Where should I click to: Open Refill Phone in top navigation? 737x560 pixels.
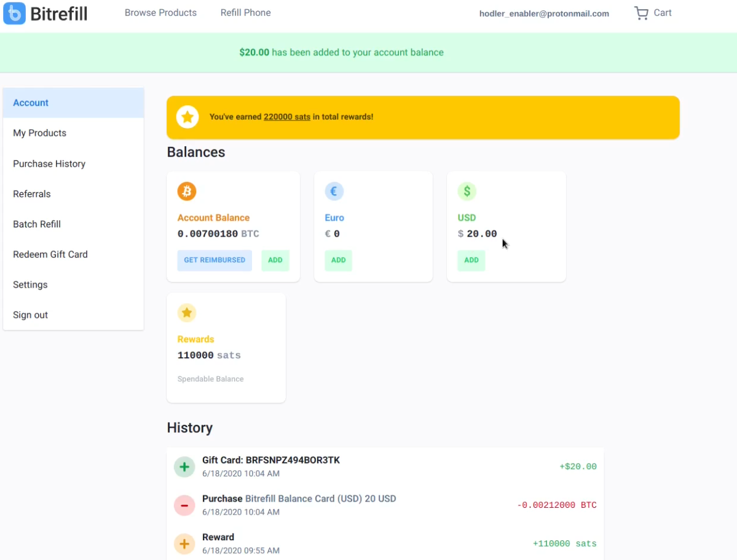(x=246, y=13)
